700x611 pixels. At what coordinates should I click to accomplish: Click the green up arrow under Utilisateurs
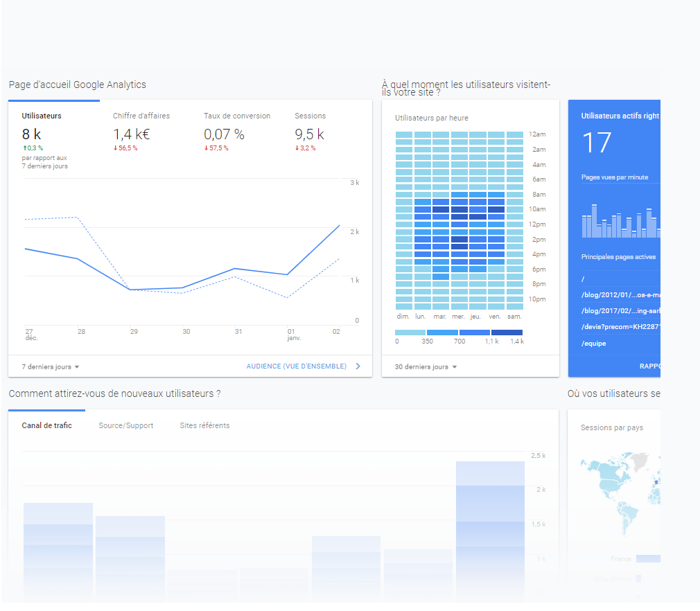tap(24, 148)
